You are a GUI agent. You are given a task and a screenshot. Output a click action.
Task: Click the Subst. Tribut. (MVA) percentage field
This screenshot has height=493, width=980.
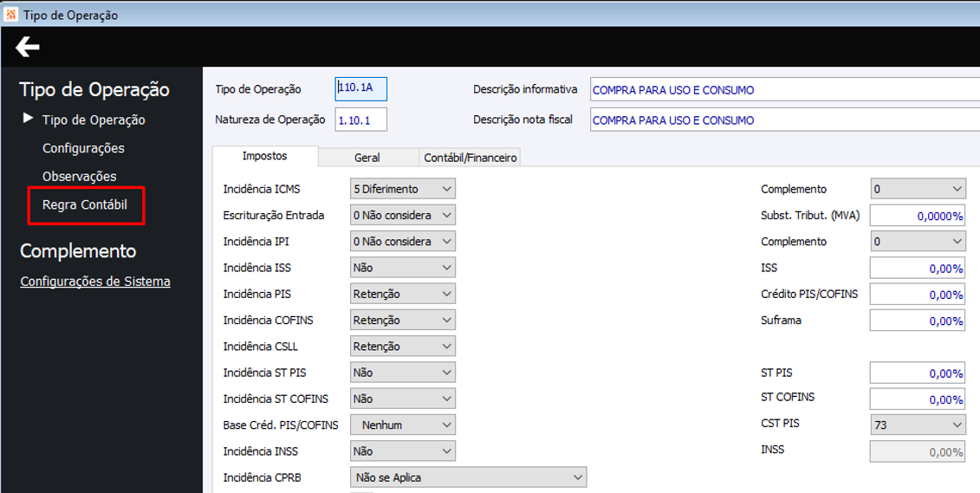coord(918,216)
